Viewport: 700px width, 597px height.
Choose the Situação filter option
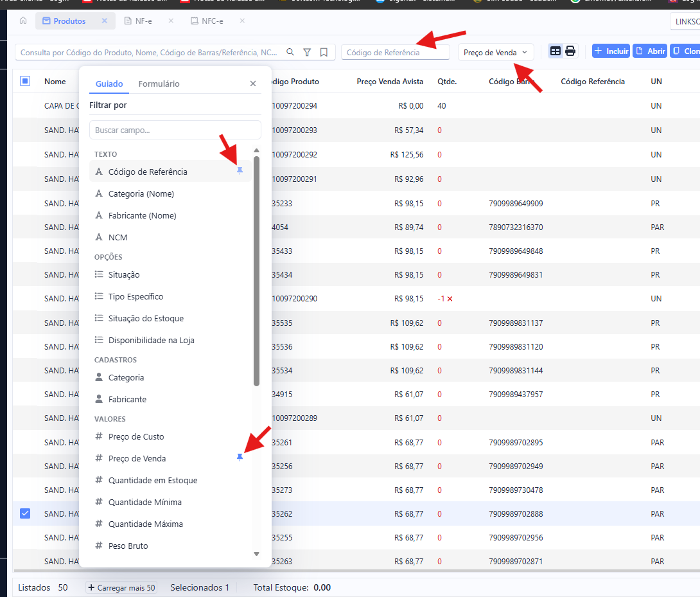pyautogui.click(x=170, y=274)
